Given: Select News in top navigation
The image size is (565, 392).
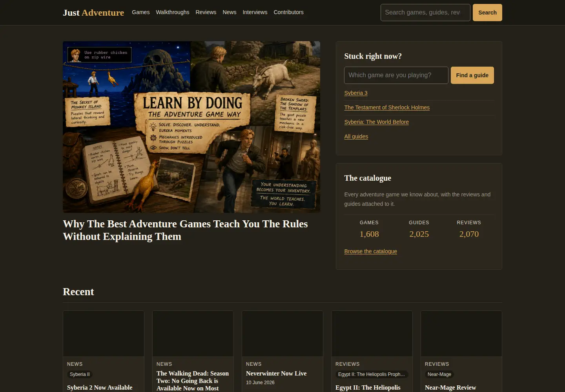Looking at the screenshot, I should (x=229, y=12).
